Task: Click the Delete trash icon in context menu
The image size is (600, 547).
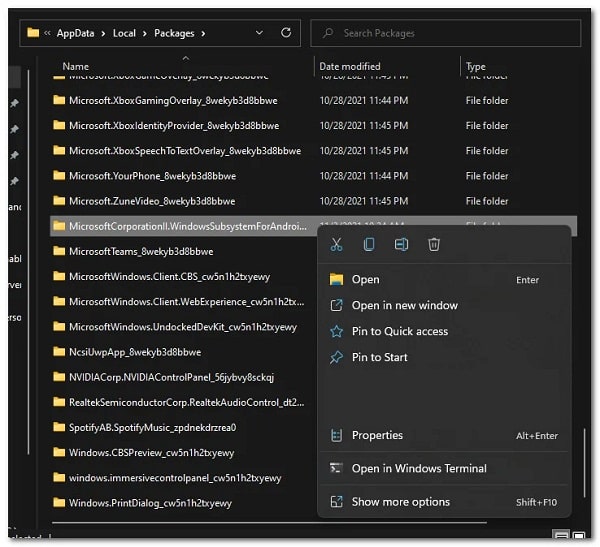Action: (434, 245)
